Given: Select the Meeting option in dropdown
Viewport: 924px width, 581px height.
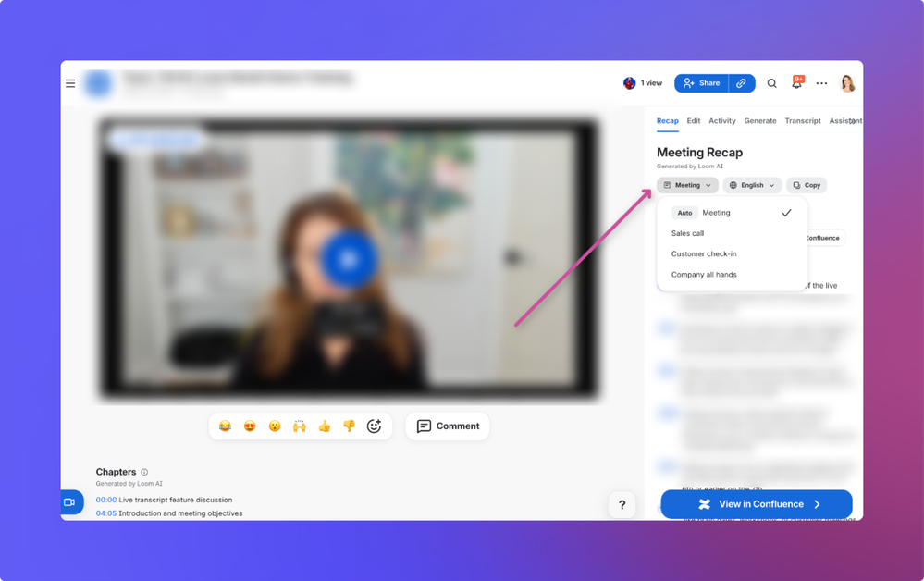Looking at the screenshot, I should click(x=732, y=213).
